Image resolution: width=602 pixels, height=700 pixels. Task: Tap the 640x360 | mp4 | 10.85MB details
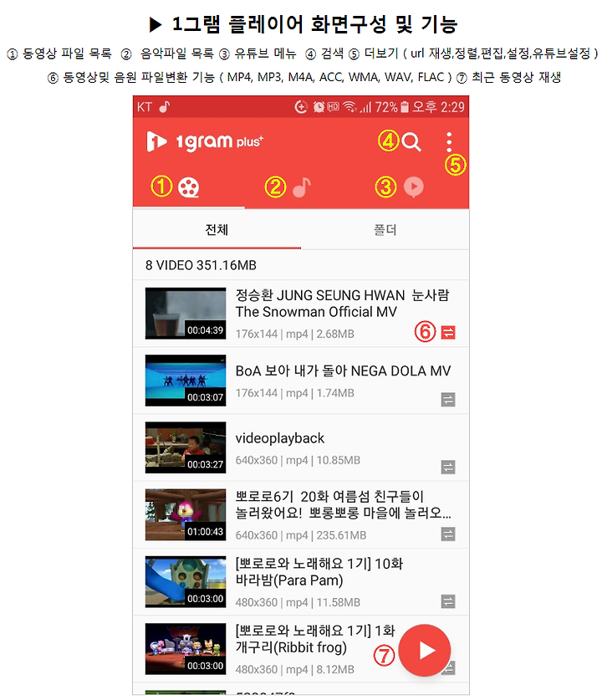pos(298,460)
